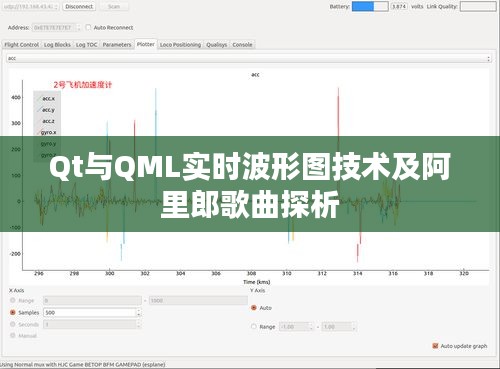Open the interface address dropdown
The height and width of the screenshot is (369, 500).
point(30,7)
